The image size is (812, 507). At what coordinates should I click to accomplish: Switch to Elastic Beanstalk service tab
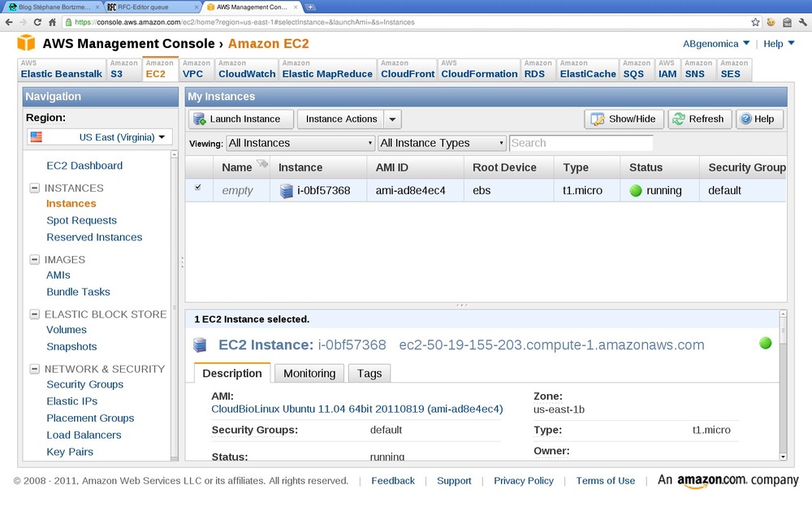click(x=62, y=69)
